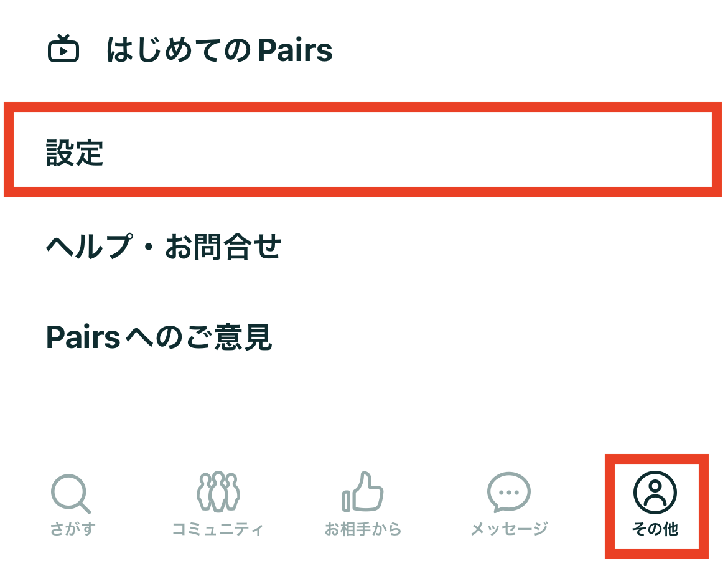Click blank area right of 設定 row
Viewport: 728px width, 571px height.
(x=409, y=149)
